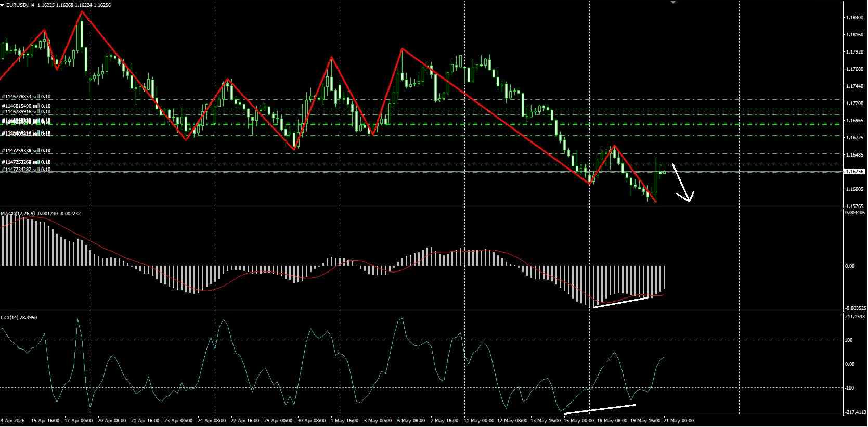Click the 1.16725 price scale label

(x=854, y=138)
